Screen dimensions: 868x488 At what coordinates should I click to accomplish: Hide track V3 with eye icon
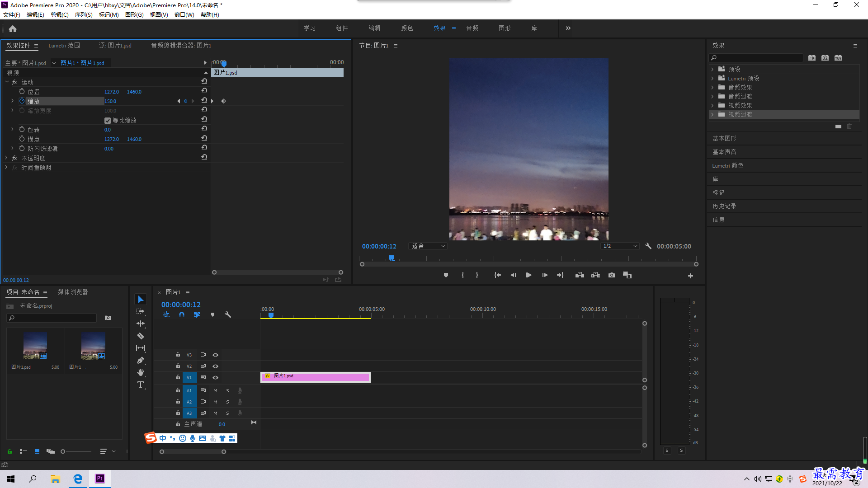point(215,355)
